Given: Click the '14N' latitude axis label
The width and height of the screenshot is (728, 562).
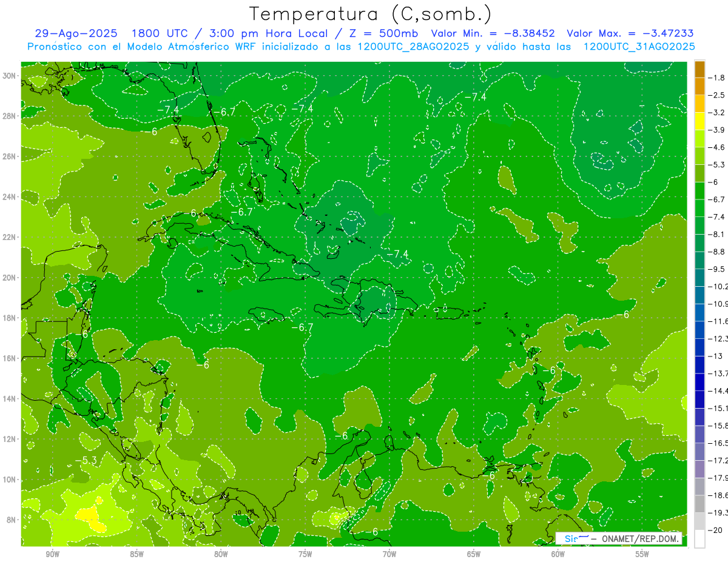Looking at the screenshot, I should pyautogui.click(x=10, y=399).
